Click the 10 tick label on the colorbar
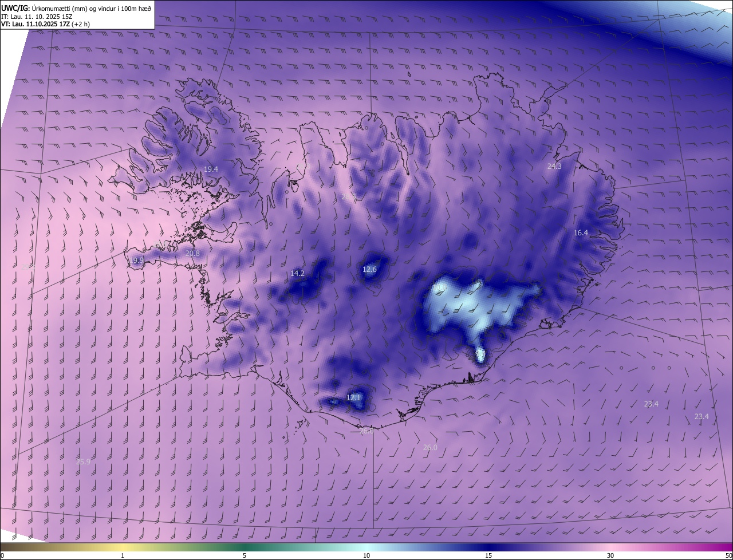This screenshot has width=733, height=560. (366, 555)
